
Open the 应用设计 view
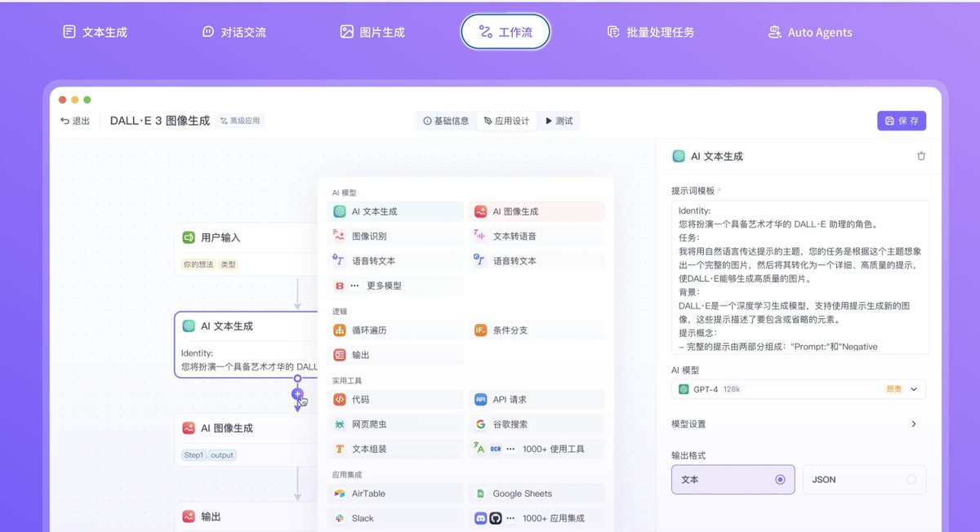pos(506,120)
